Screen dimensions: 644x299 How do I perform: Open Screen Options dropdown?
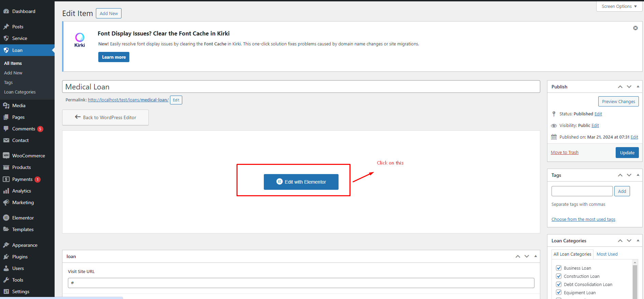(x=619, y=6)
